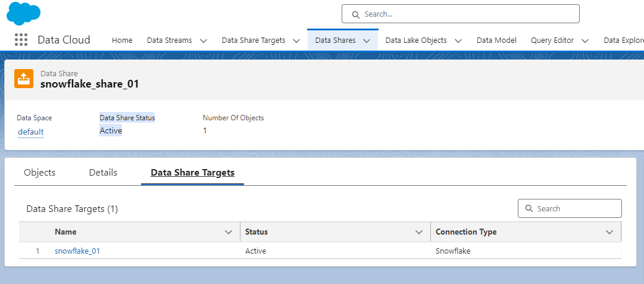
Task: Open Status column header menu chevron
Action: (x=419, y=232)
